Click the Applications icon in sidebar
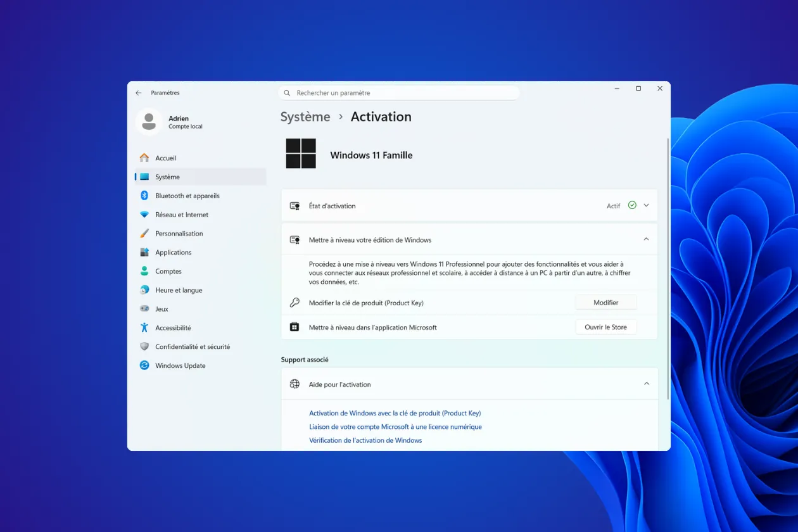Screen dimensions: 798x532 [x=144, y=252]
